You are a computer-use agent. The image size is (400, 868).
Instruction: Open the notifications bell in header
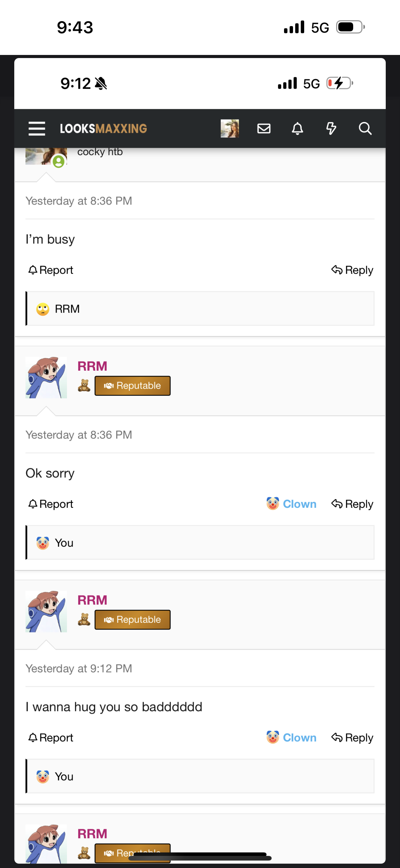click(297, 129)
